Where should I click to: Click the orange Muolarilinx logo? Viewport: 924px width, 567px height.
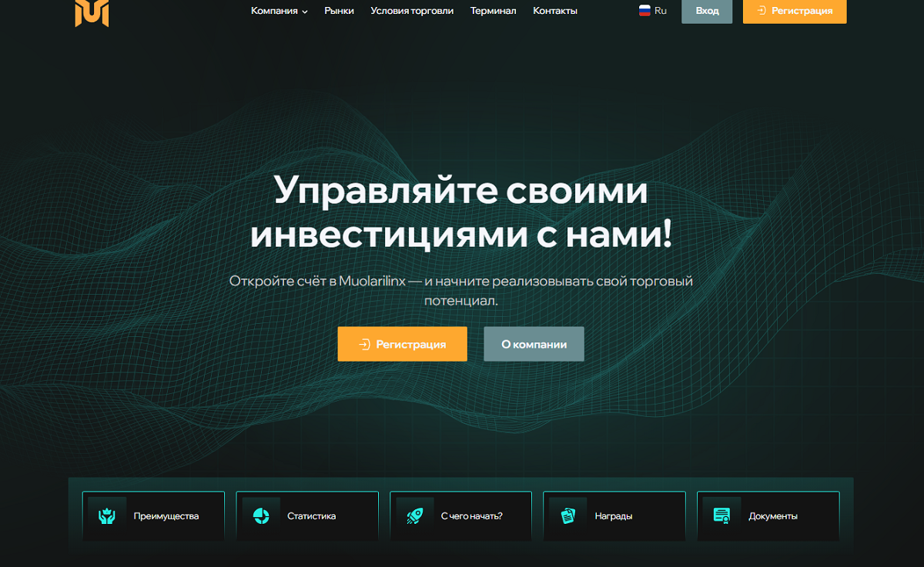coord(92,12)
